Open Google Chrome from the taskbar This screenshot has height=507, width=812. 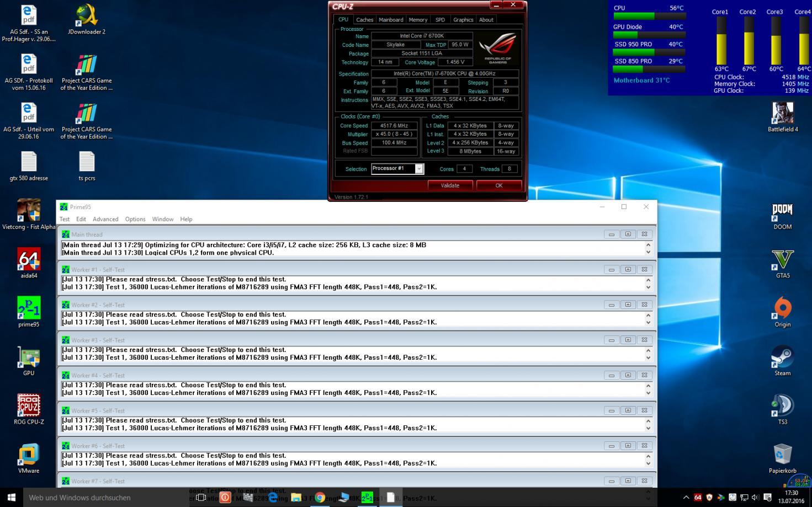pos(320,497)
